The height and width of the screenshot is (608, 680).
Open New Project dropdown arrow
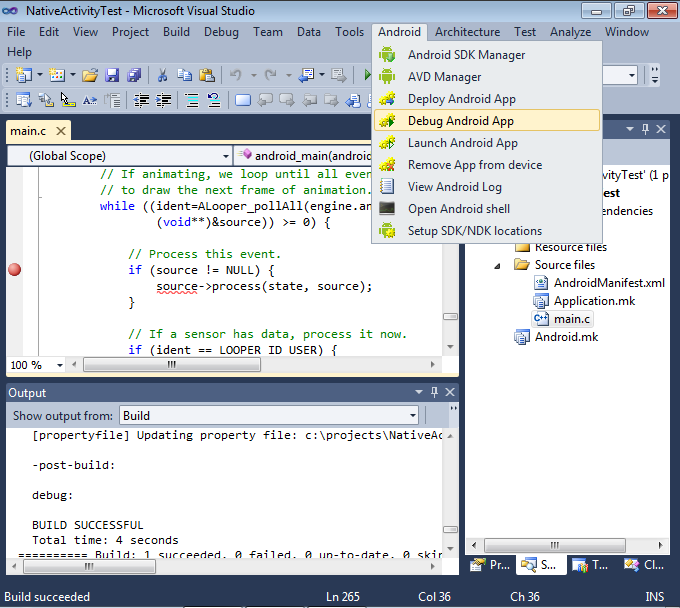pos(39,75)
